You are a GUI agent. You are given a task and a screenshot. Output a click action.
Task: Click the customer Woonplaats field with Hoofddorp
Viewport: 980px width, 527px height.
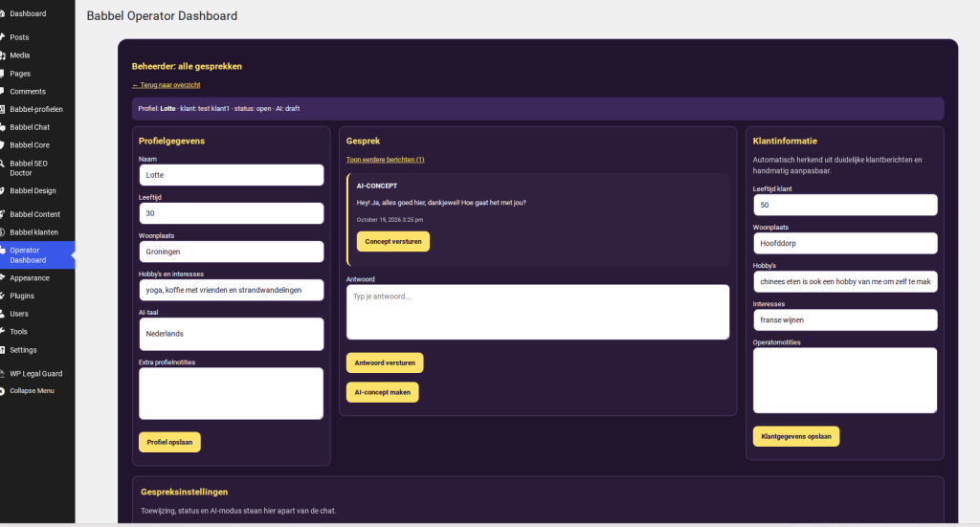(x=845, y=244)
